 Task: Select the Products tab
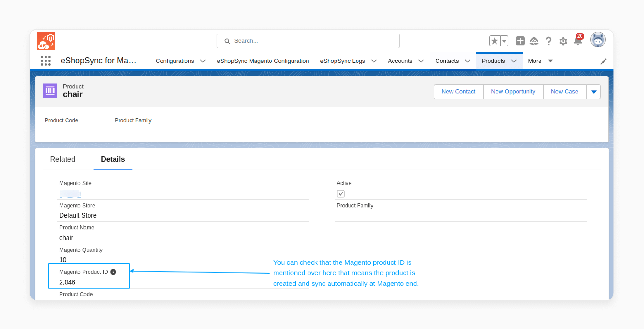(493, 61)
